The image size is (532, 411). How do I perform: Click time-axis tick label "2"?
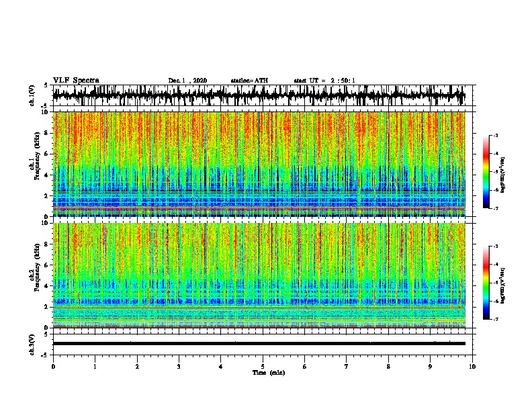coord(137,367)
